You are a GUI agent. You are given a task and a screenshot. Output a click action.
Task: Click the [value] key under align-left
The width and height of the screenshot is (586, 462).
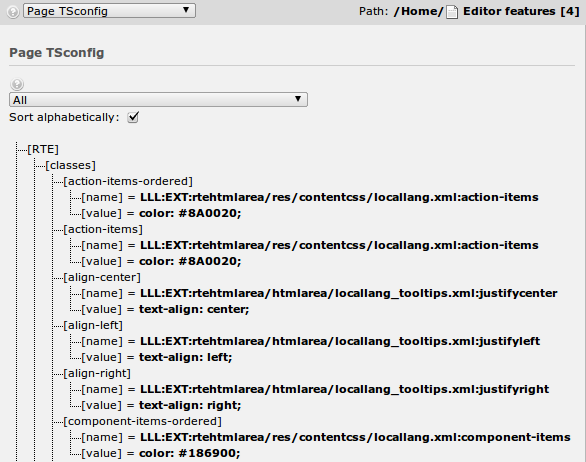click(x=102, y=357)
